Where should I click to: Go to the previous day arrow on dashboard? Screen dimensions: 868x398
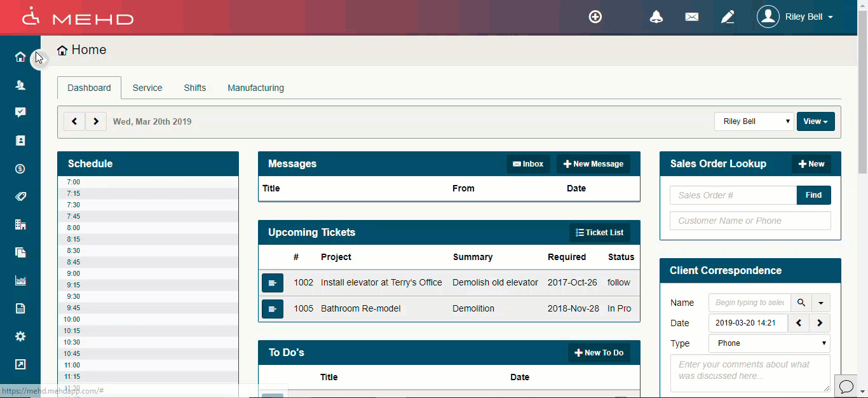tap(74, 121)
